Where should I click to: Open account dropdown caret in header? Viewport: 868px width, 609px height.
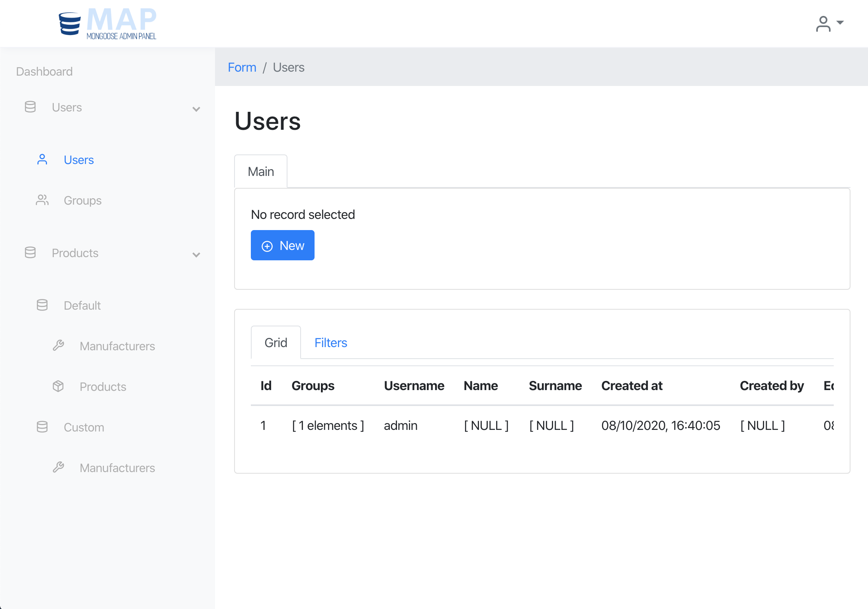click(x=840, y=23)
